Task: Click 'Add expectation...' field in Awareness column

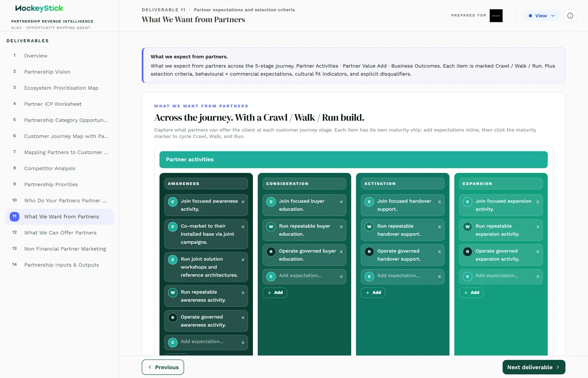Action: [x=208, y=342]
